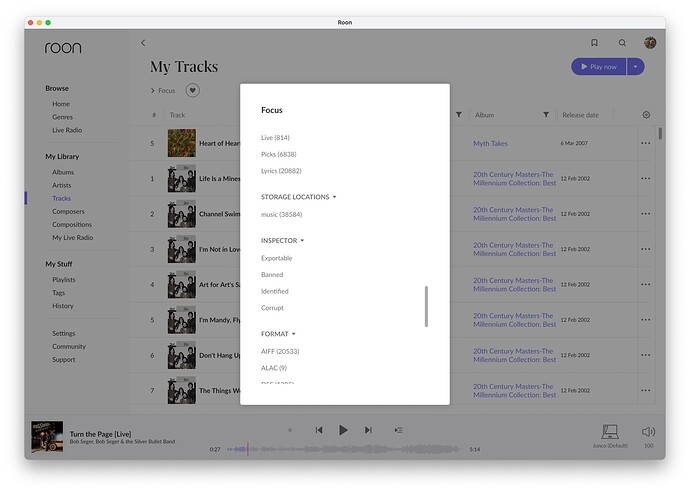This screenshot has height=492, width=690.
Task: Click the roon logo
Action: tap(63, 48)
